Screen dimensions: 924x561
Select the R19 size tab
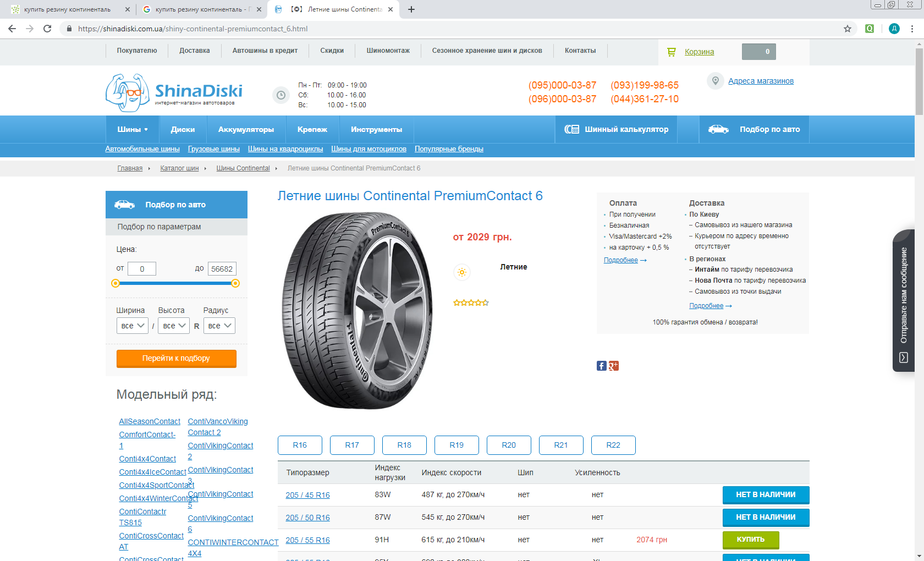point(457,445)
